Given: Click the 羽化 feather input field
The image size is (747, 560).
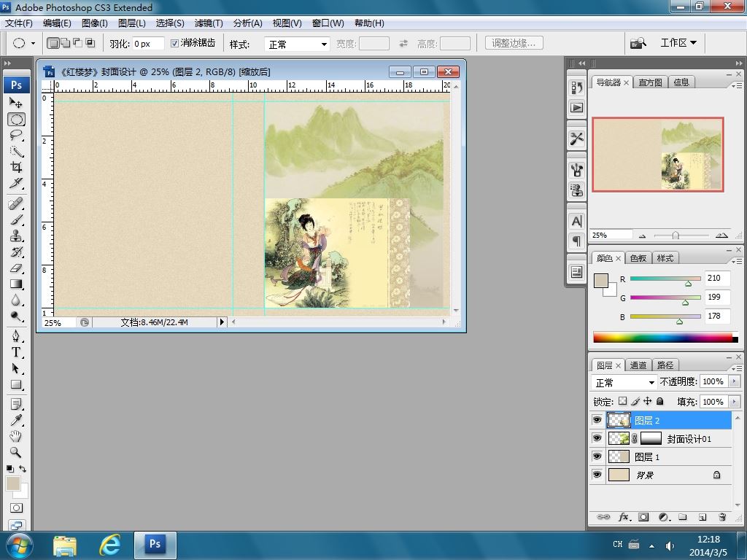Looking at the screenshot, I should coord(149,44).
